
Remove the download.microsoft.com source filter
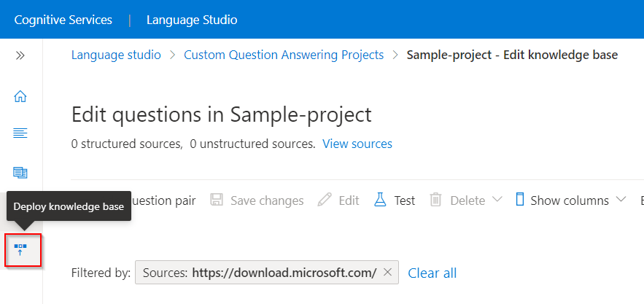(x=388, y=273)
